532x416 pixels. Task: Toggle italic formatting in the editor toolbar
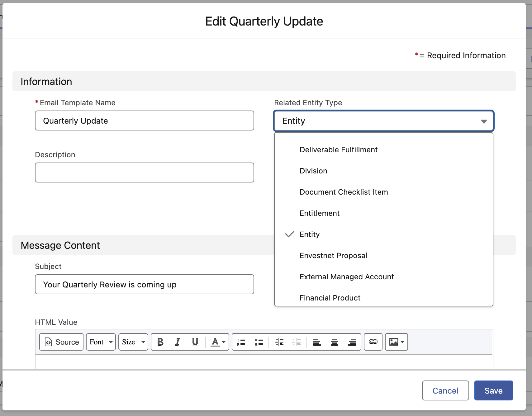click(178, 342)
